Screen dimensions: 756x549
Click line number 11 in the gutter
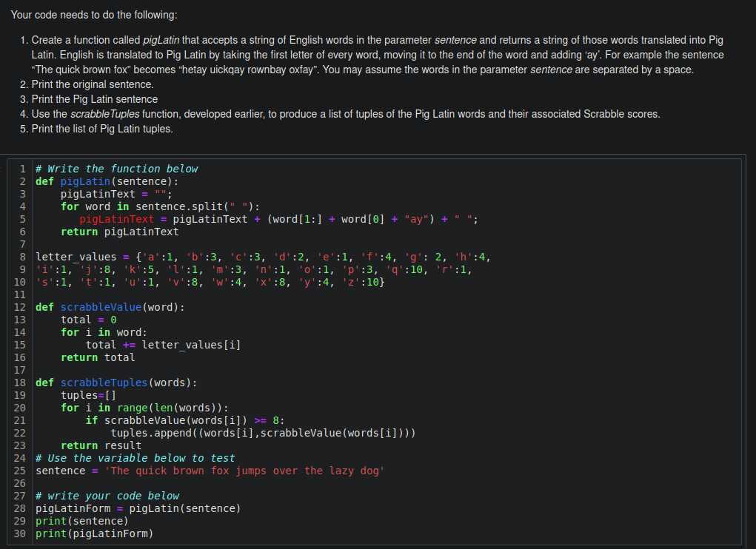click(x=20, y=294)
